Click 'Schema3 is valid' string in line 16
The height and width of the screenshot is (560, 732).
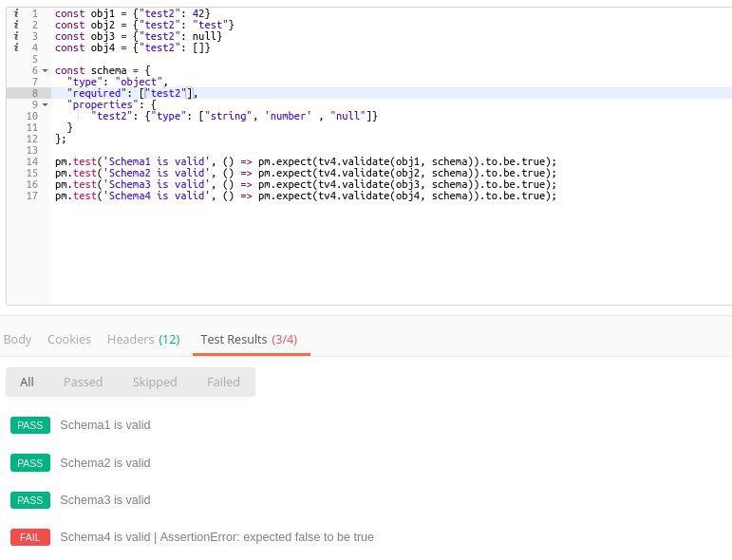click(157, 184)
